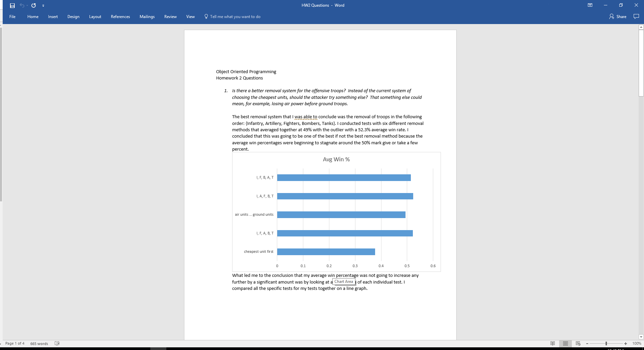Click the Homework 2 Questions line
Screen dimensions: 644x350
pos(239,78)
